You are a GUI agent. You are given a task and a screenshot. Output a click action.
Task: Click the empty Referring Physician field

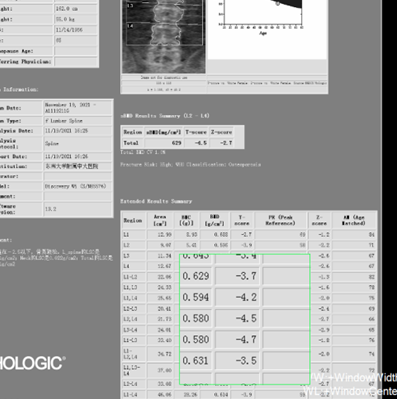point(76,62)
